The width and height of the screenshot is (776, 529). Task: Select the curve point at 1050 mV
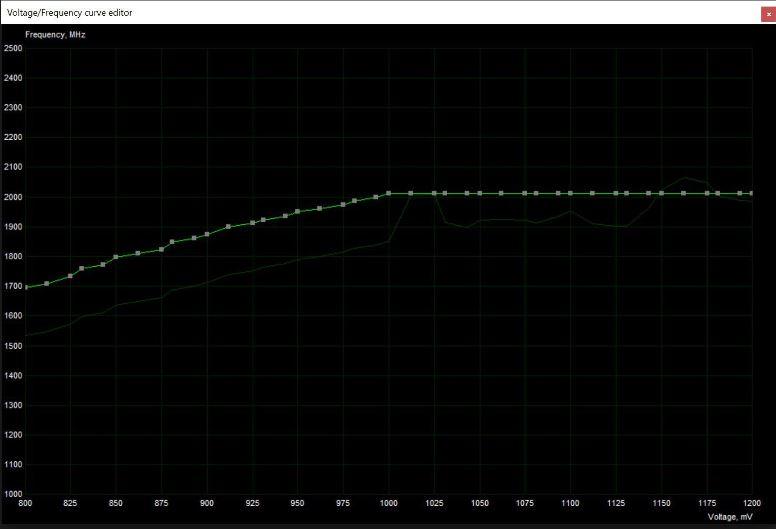click(480, 193)
